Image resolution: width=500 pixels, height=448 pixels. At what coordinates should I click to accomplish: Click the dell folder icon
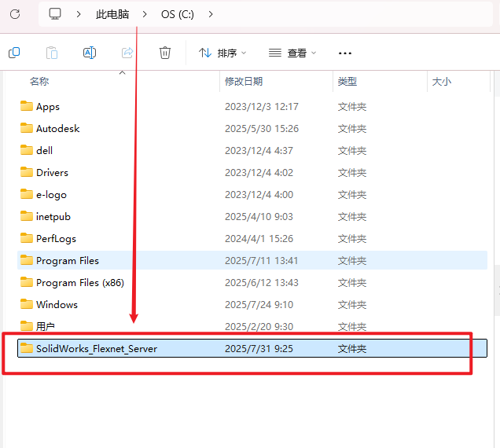pyautogui.click(x=27, y=149)
